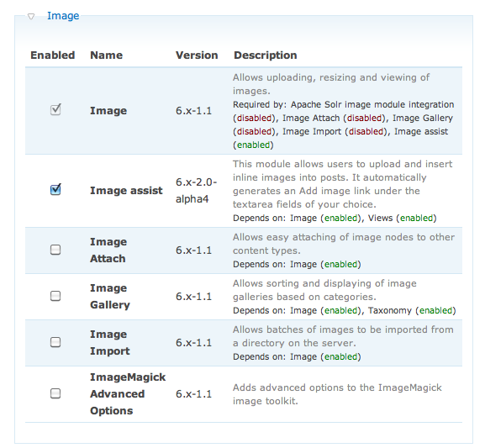This screenshot has width=485, height=448.
Task: Toggle the greyed Image module checkbox
Action: pos(55,109)
